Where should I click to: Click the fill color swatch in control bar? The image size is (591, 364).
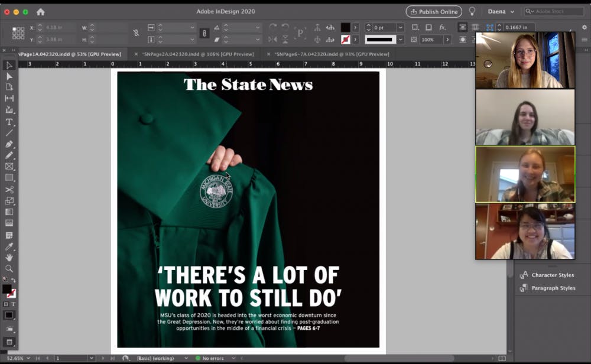(x=345, y=28)
